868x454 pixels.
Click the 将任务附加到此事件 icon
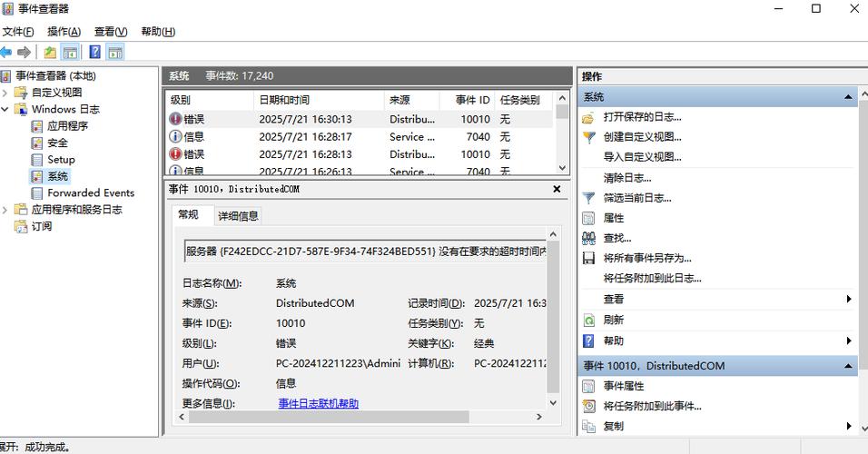pos(588,406)
